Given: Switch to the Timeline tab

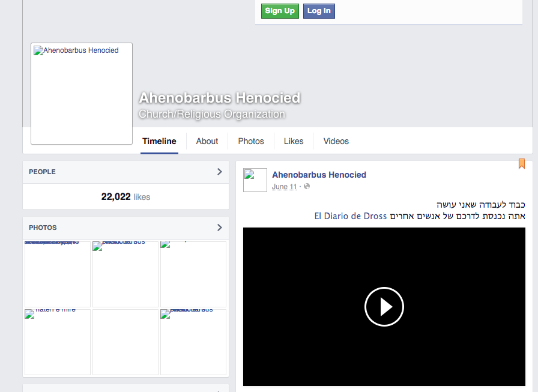Looking at the screenshot, I should click(x=159, y=141).
